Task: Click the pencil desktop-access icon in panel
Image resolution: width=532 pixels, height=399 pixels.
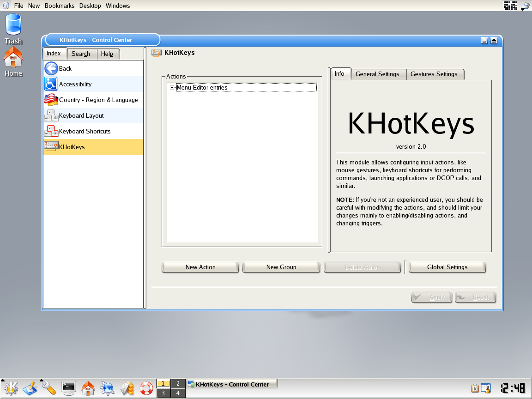Action: (x=30, y=388)
